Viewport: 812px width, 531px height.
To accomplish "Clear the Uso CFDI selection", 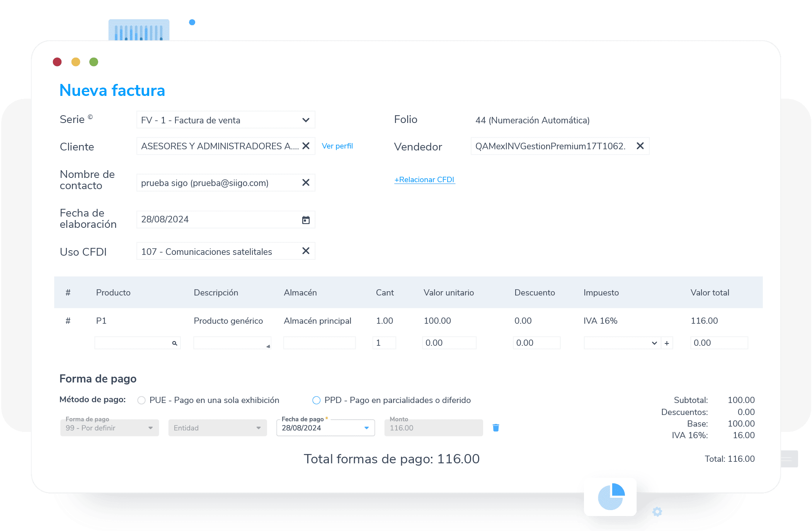I will (306, 251).
